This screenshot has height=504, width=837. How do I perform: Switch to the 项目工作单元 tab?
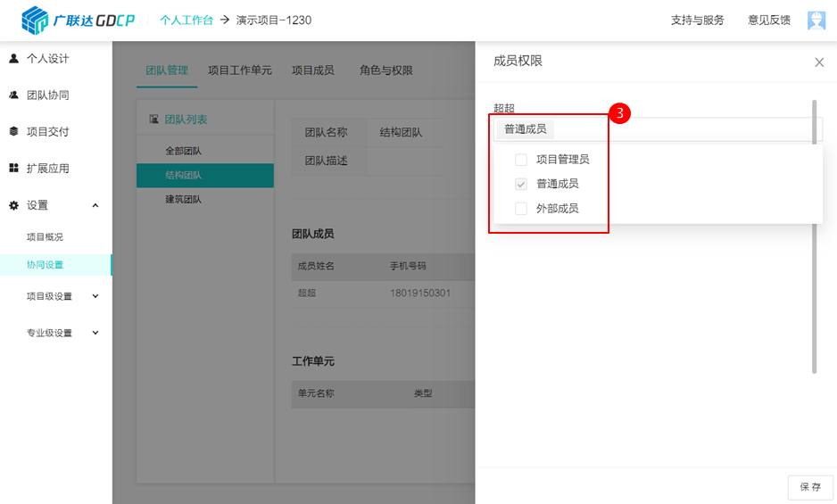[240, 70]
